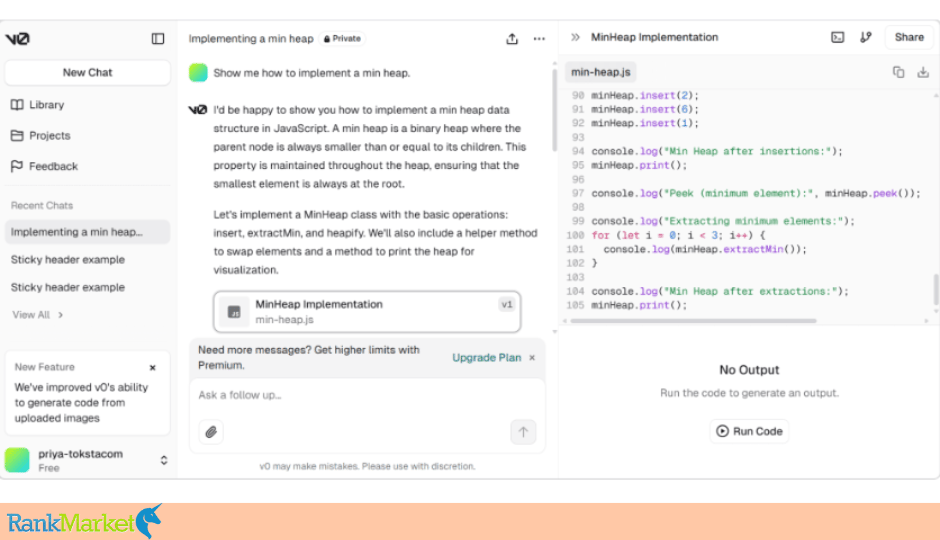Viewport: 940px width, 540px height.
Task: Download min-heap.js with download icon
Action: 923,72
